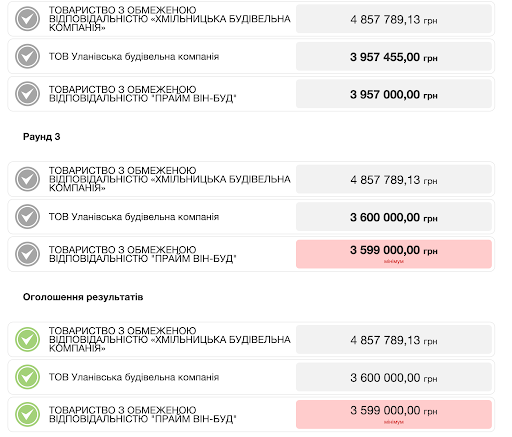512x437 pixels.
Task: Click green checkmark for ПРАЙМ ВІН-БУД results
Action: click(x=27, y=414)
